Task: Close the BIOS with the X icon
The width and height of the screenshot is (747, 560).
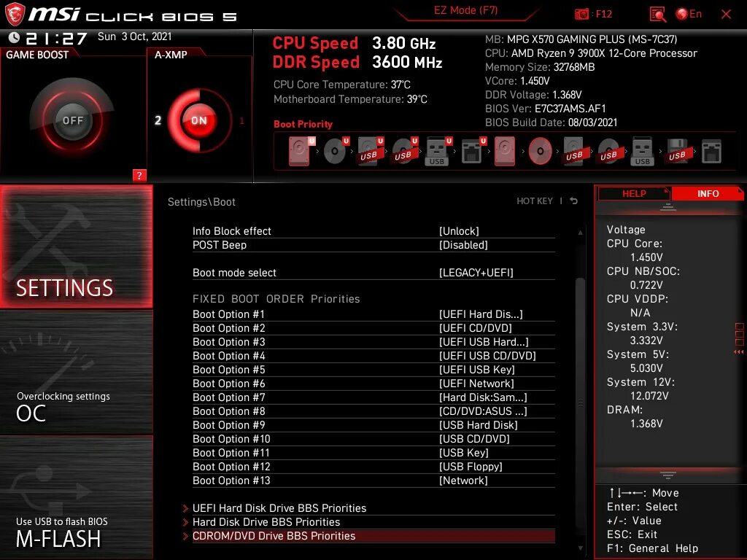Action: pyautogui.click(x=726, y=15)
